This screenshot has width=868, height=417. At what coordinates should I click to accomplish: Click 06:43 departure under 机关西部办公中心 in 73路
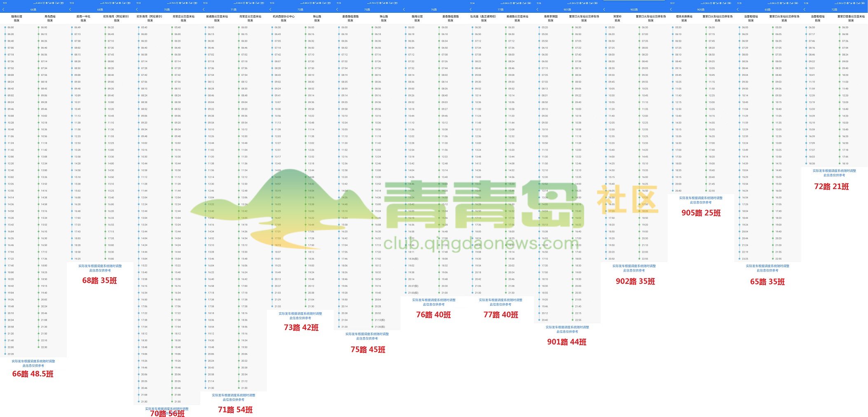pyautogui.click(x=278, y=34)
